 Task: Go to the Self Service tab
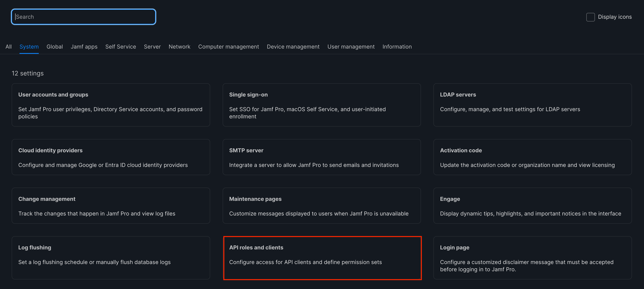pos(121,47)
